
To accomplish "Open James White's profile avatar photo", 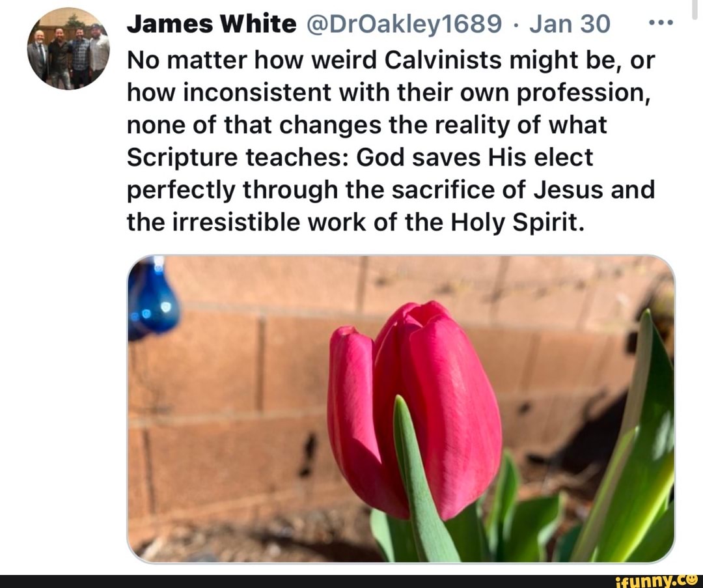I will click(x=68, y=48).
